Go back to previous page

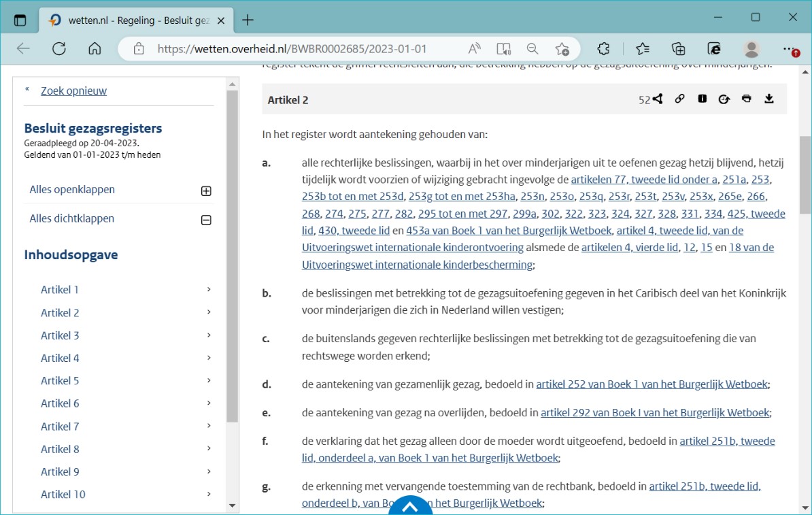tap(23, 49)
